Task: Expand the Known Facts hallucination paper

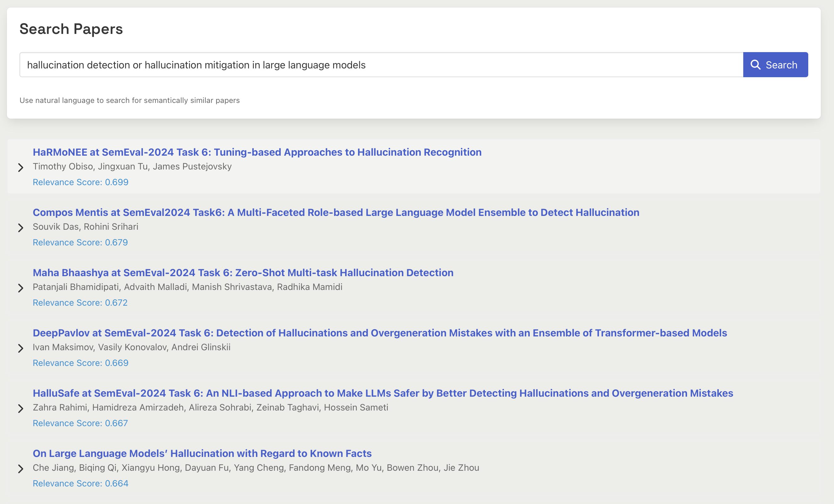Action: click(21, 469)
